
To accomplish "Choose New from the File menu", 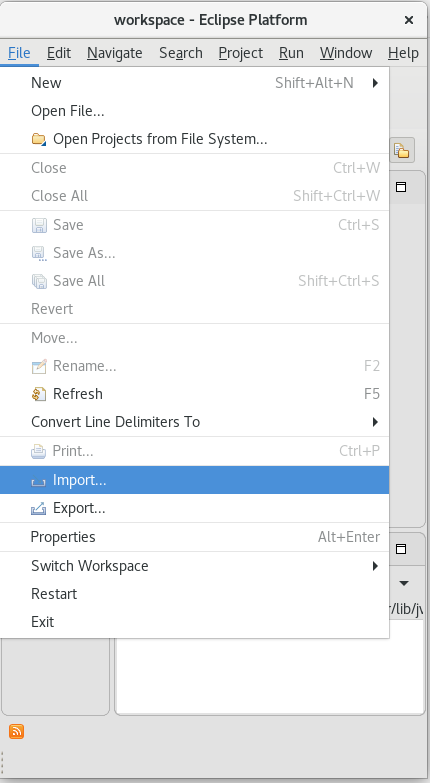I will point(194,83).
